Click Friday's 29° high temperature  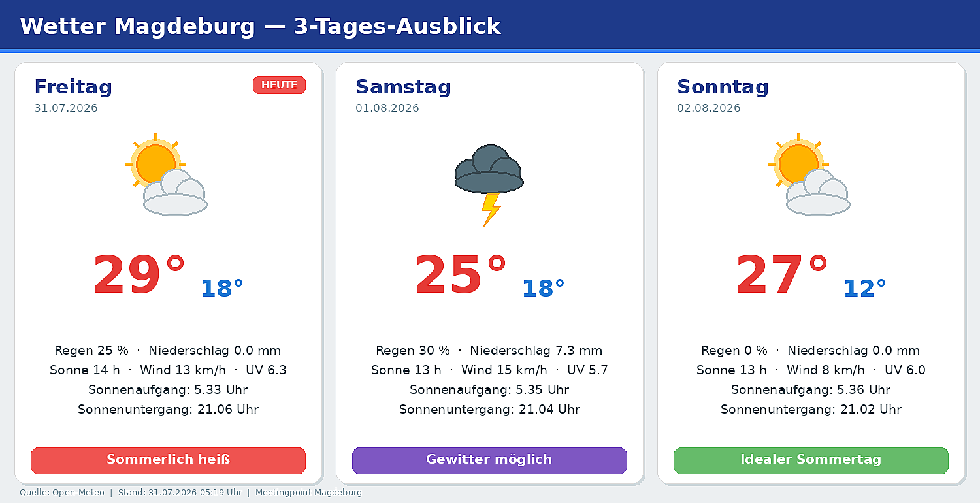(139, 275)
